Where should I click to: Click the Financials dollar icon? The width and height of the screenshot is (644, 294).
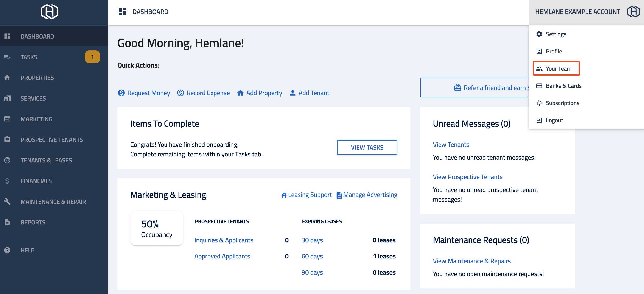click(7, 181)
